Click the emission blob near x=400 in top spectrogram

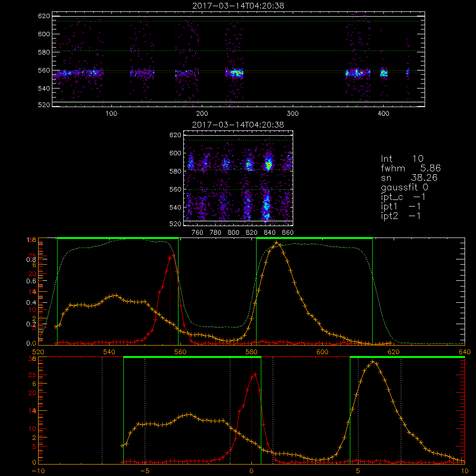(384, 73)
